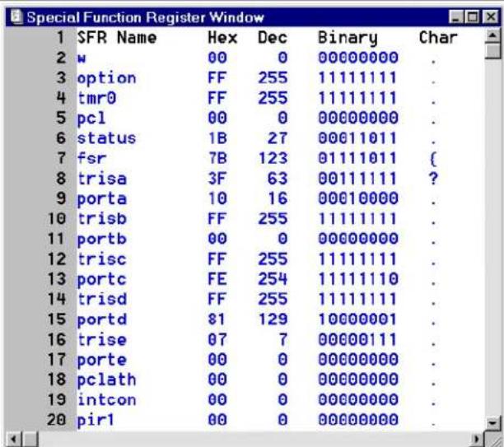Click status binary value '00011011'
The width and height of the screenshot is (504, 447).
[357, 138]
